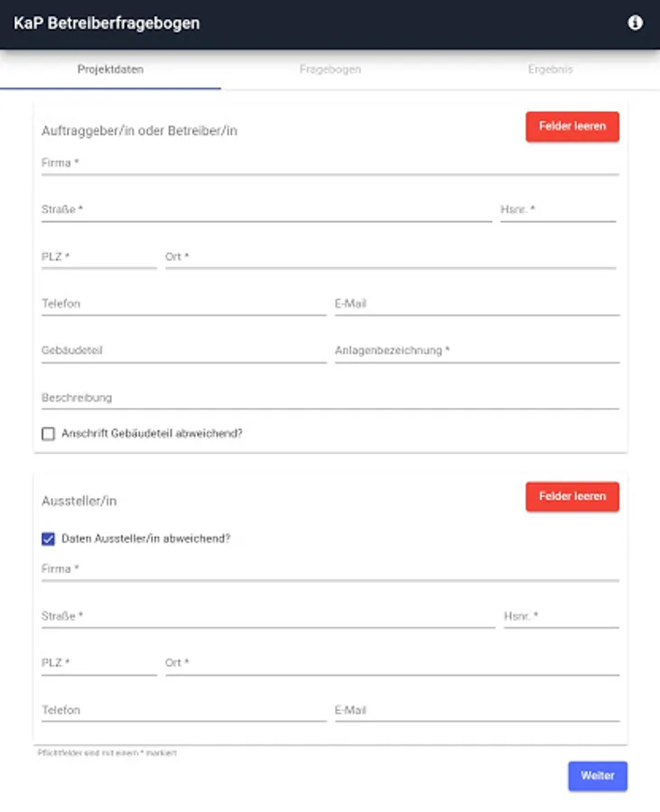Select the Gebäudeteil text field
Screen dimensions: 660x812
(183, 351)
